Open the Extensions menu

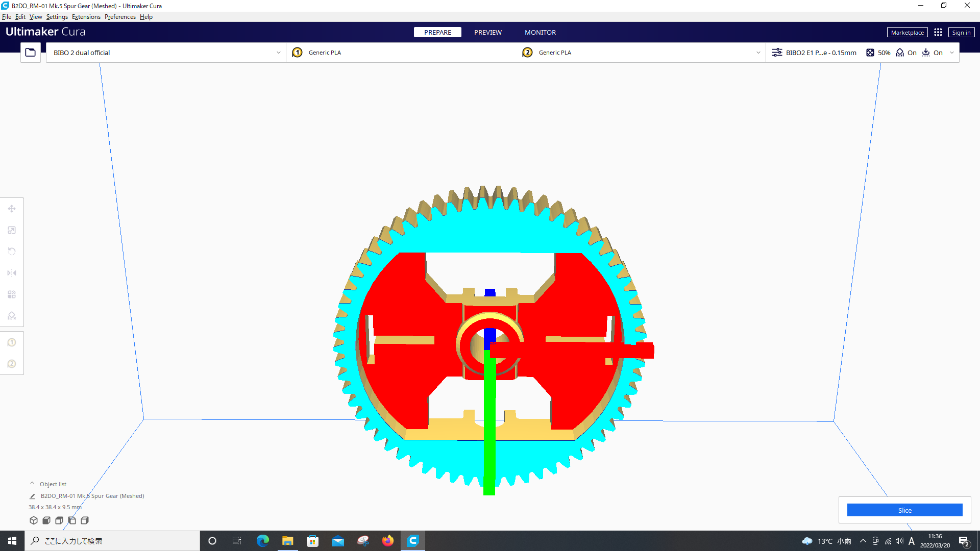click(x=86, y=17)
